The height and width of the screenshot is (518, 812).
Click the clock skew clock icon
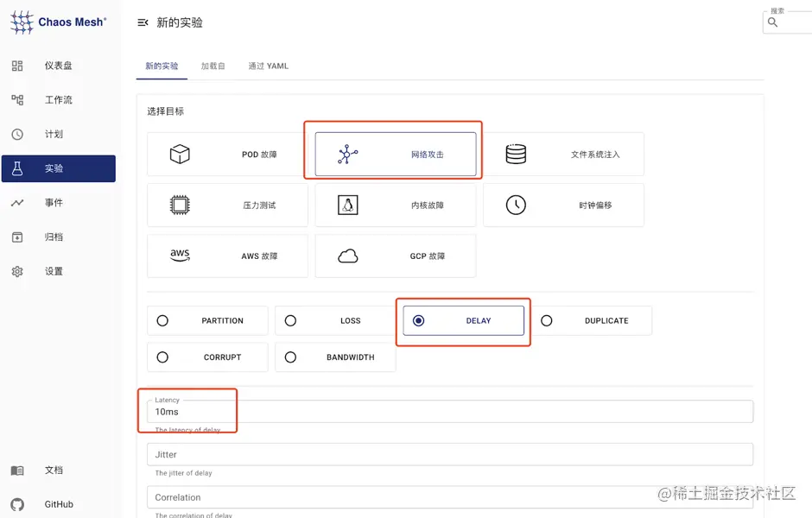pos(516,205)
